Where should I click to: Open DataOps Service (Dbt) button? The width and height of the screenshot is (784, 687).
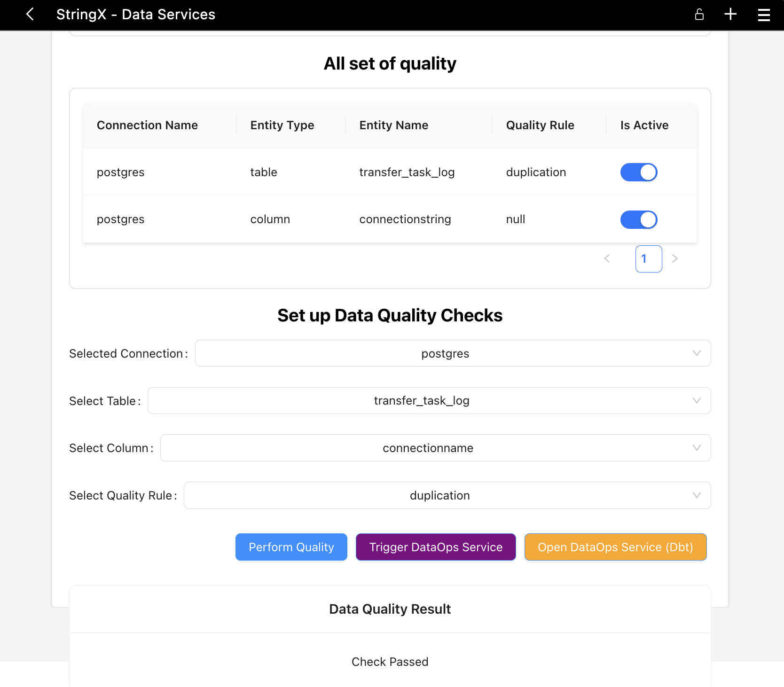615,547
